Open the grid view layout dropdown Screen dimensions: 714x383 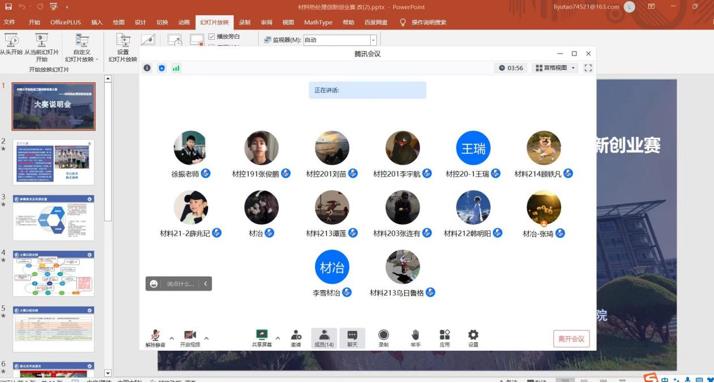(555, 68)
